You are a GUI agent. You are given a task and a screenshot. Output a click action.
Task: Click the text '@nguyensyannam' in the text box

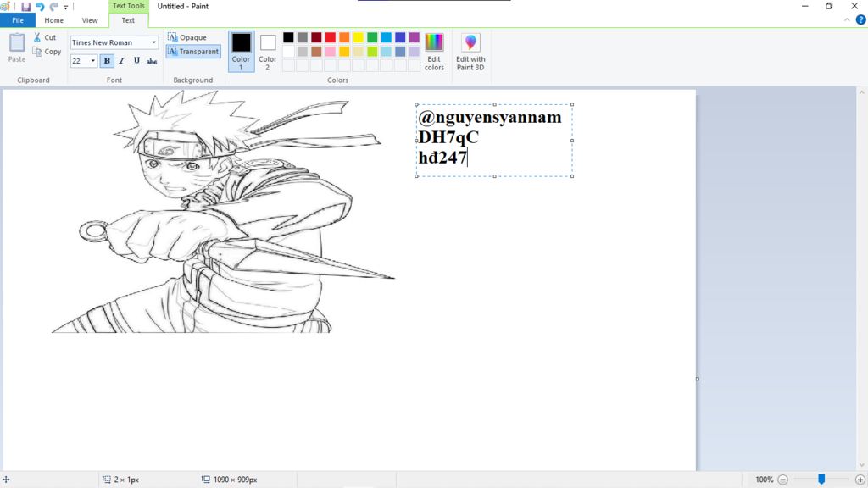[490, 117]
